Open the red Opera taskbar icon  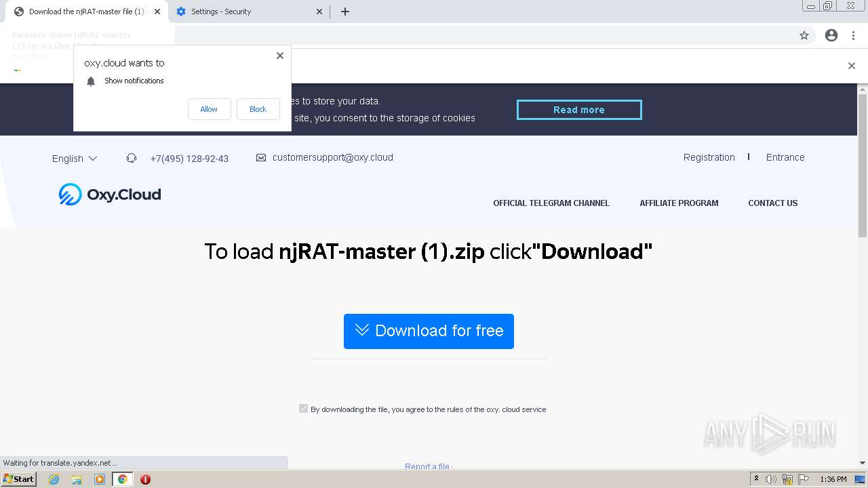tap(145, 479)
